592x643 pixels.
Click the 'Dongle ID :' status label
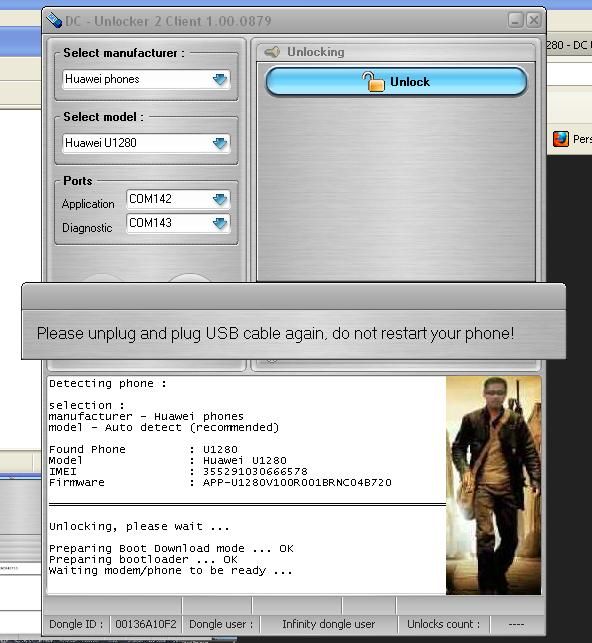76,624
